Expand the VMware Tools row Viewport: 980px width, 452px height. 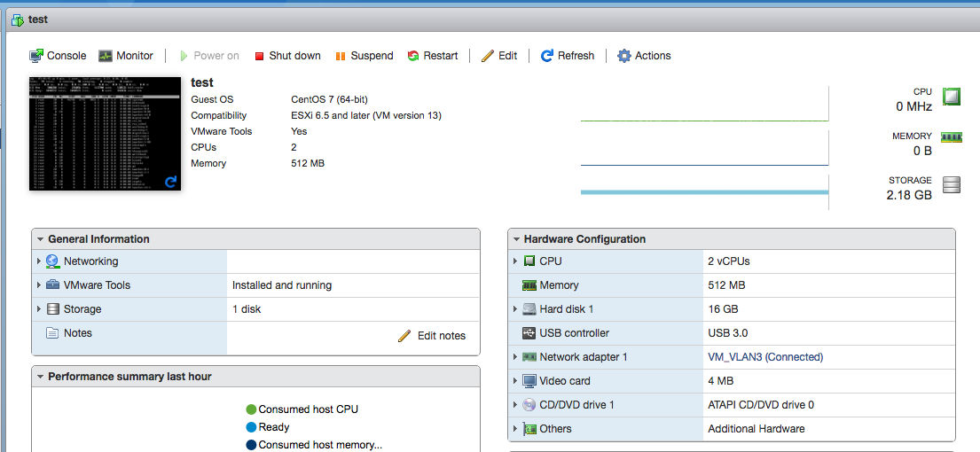[39, 285]
